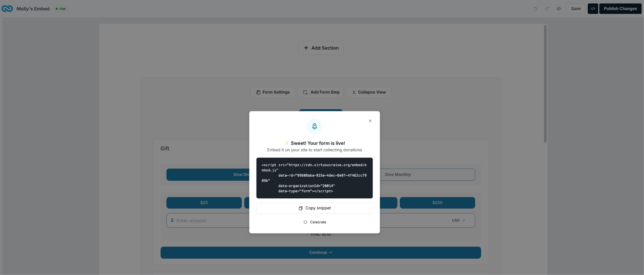Select Give Once frequency
The width and height of the screenshot is (644, 275).
[208, 175]
